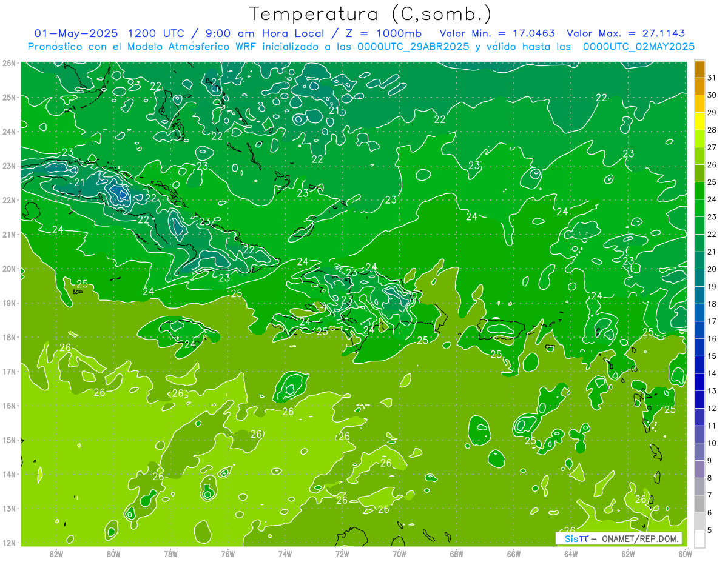Click the longitude axis label "74W"

(x=285, y=554)
